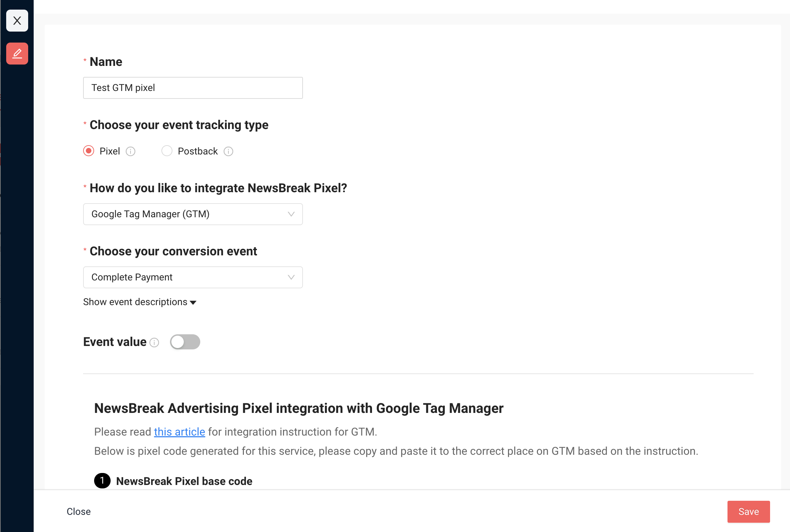This screenshot has width=790, height=532.
Task: Open the Google Tag Manager (GTM) dropdown
Action: click(x=185, y=214)
